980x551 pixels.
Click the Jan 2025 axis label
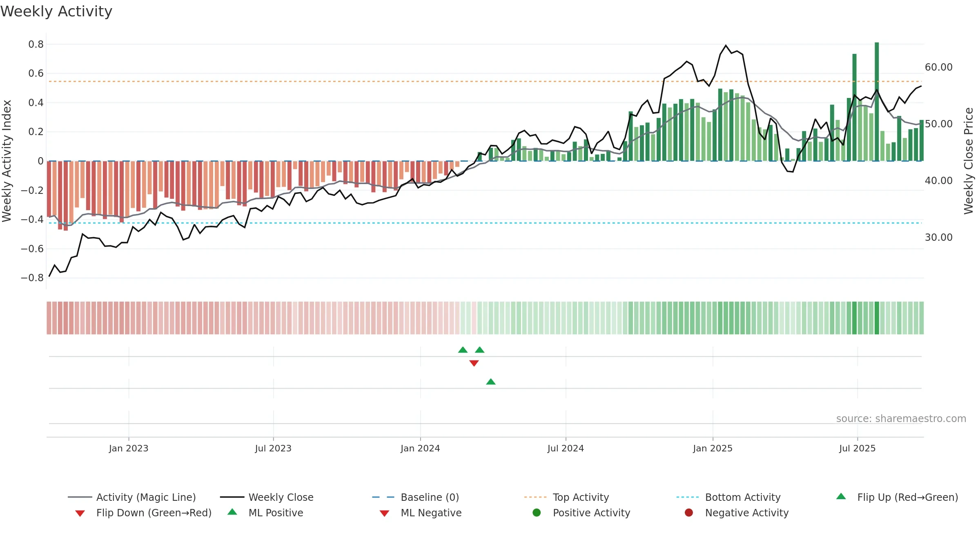[x=713, y=448]
